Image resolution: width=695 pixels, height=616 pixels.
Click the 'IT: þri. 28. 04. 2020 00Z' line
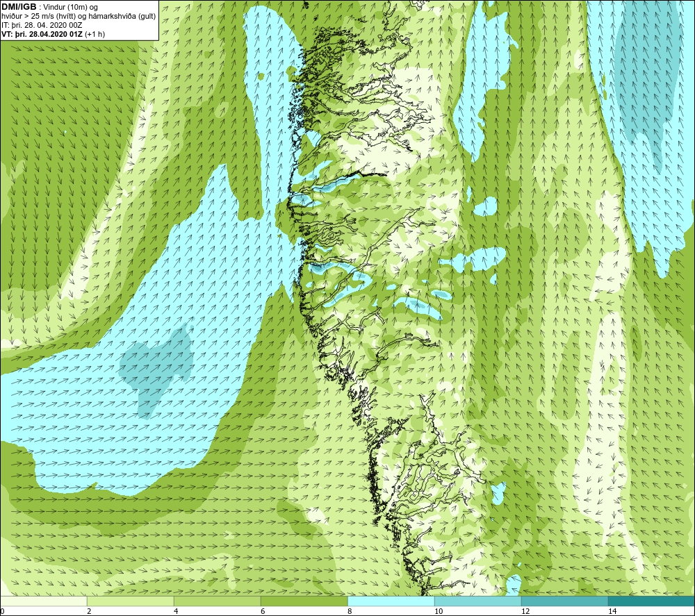(43, 25)
